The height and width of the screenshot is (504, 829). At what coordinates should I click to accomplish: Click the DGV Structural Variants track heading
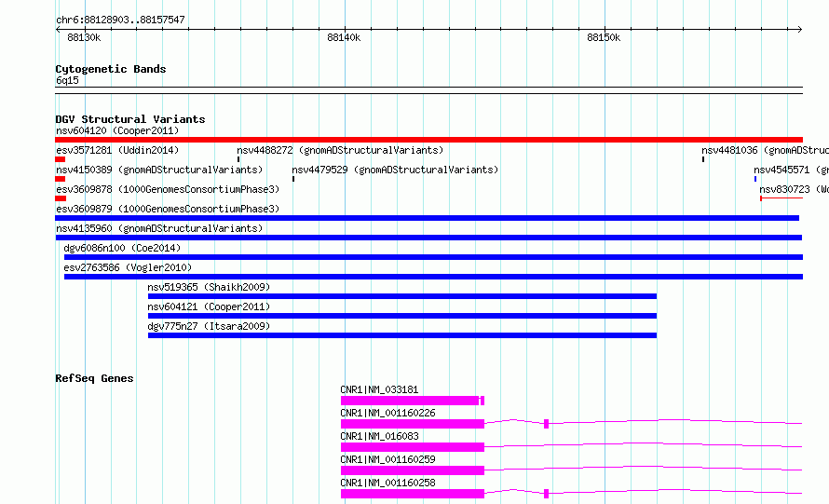(x=130, y=119)
